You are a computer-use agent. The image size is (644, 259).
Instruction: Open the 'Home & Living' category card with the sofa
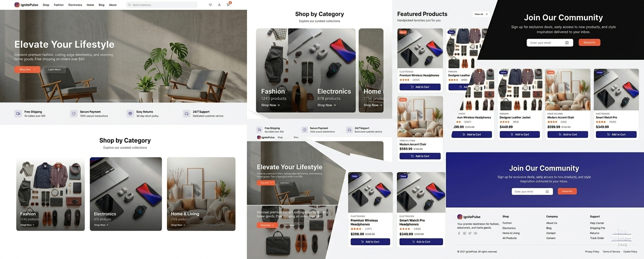[201, 194]
